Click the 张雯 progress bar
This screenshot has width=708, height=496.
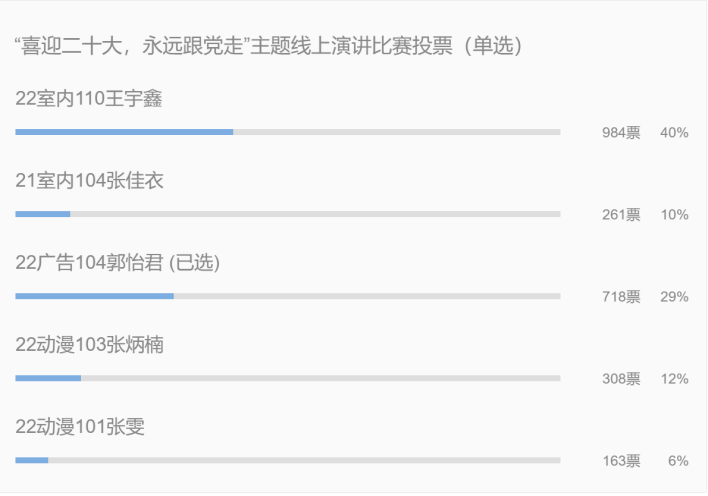(288, 460)
